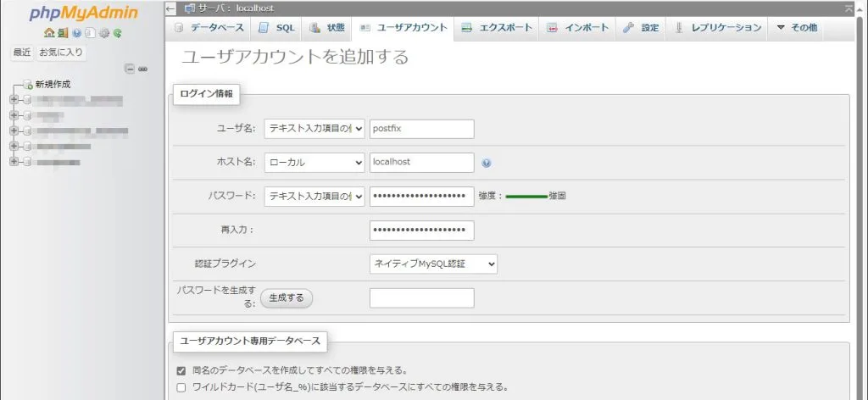
Task: Click the empty generated password field
Action: (x=422, y=298)
